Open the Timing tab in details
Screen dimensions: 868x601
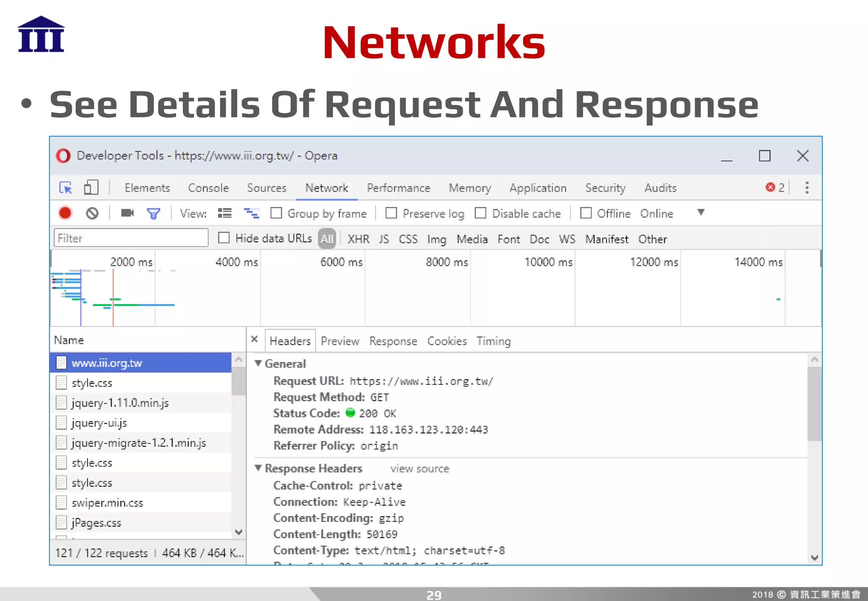[493, 341]
